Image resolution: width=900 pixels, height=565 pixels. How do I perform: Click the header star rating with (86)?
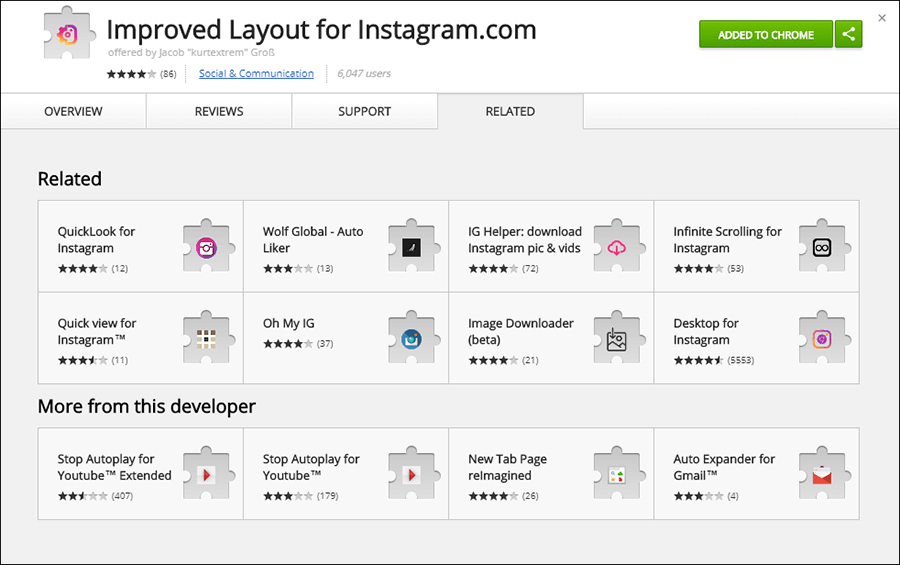click(141, 73)
